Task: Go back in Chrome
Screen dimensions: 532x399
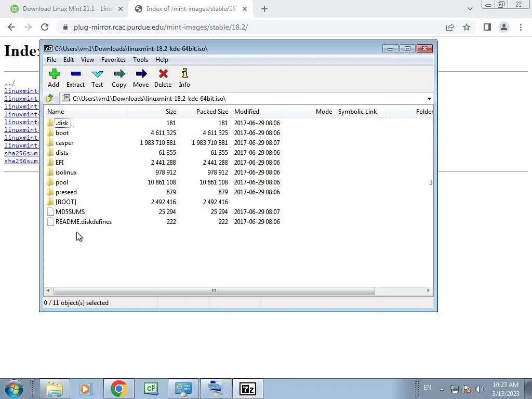Action: point(11,27)
